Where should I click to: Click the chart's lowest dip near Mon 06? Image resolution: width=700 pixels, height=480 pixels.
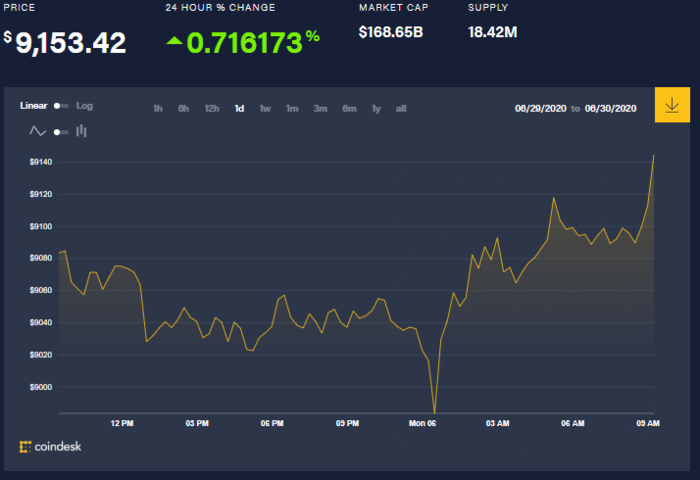click(434, 411)
